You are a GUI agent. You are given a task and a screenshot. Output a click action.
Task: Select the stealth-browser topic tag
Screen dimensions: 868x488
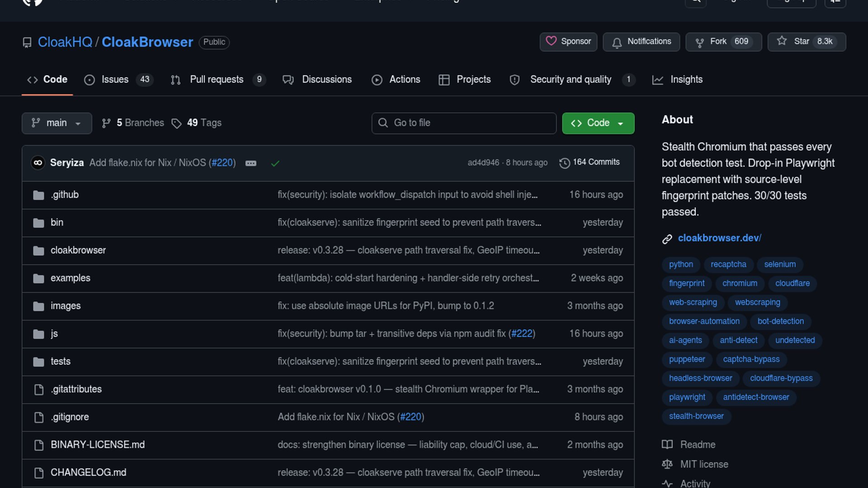pyautogui.click(x=696, y=417)
